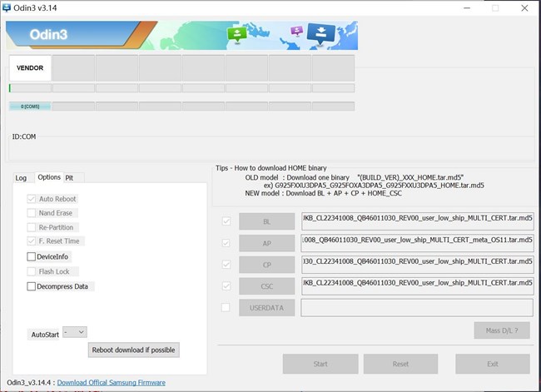Click the Reset button
This screenshot has height=392, width=541.
(400, 364)
